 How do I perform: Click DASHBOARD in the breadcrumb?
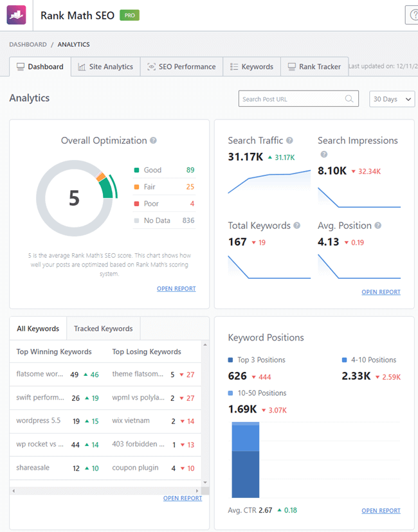[x=28, y=44]
